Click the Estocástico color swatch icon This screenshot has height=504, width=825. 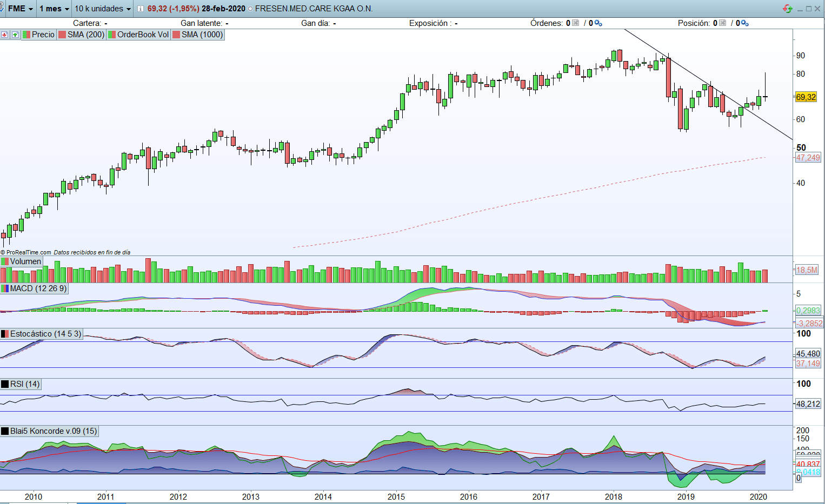tap(5, 334)
